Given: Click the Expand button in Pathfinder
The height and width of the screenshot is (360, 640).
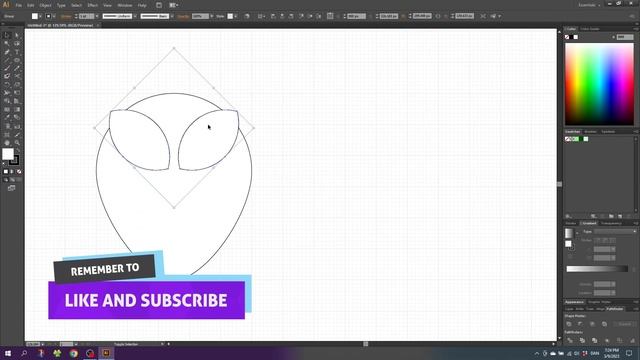Looking at the screenshot, I should click(625, 324).
